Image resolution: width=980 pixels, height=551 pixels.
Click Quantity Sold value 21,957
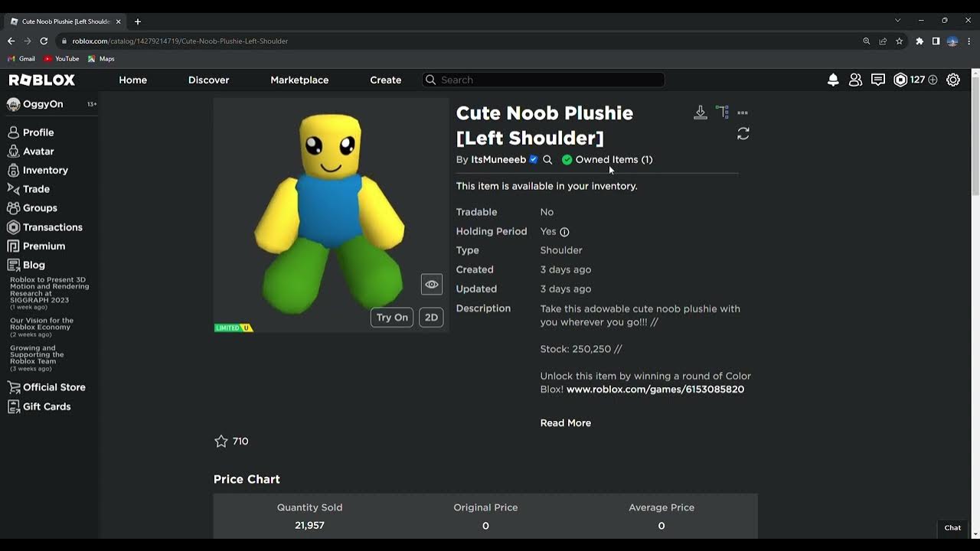pos(309,526)
